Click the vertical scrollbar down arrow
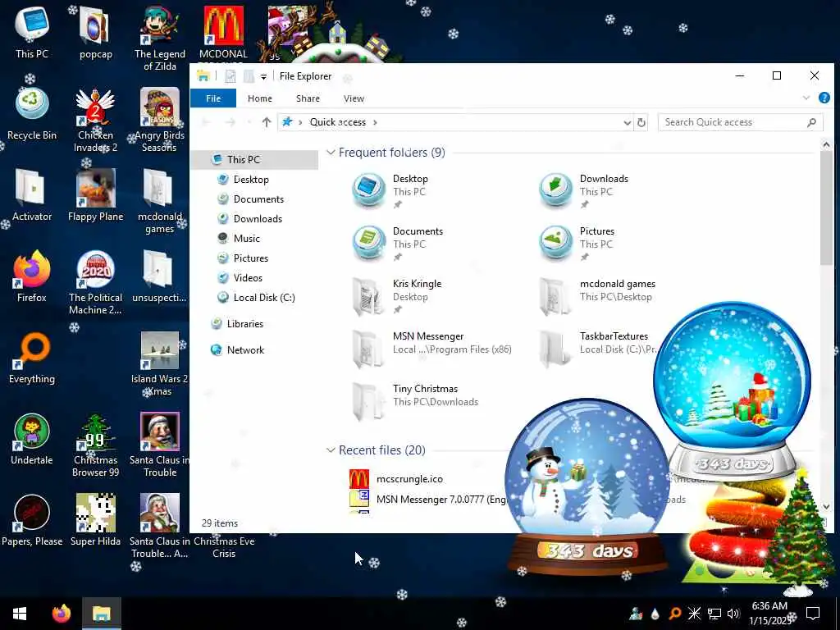The image size is (840, 630). (825, 507)
